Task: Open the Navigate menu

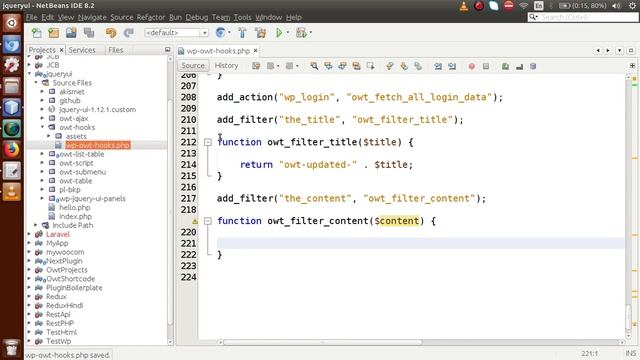Action: (92, 17)
